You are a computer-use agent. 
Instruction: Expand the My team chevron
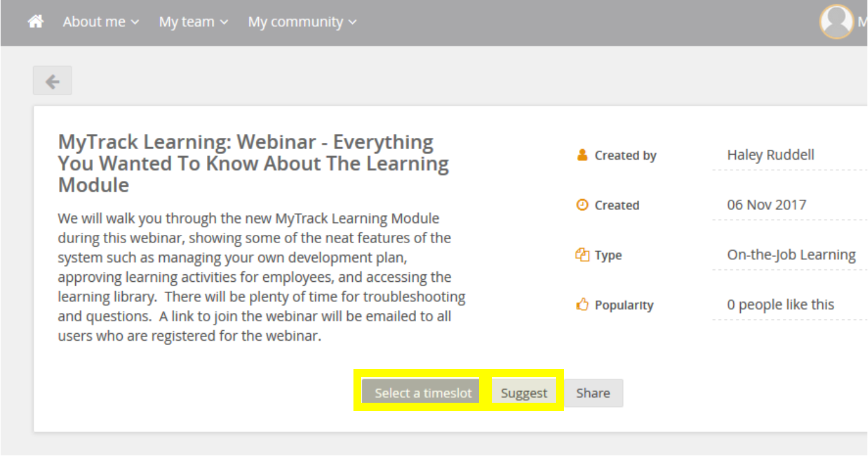tap(224, 23)
